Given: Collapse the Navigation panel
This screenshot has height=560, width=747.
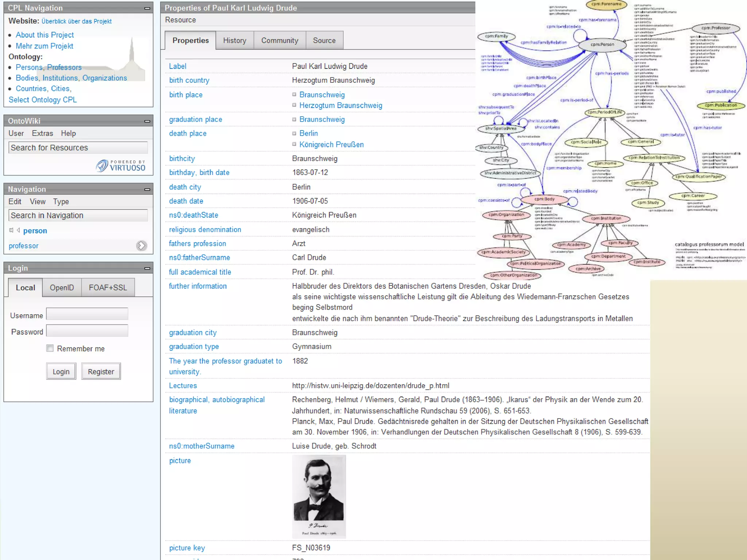Looking at the screenshot, I should 147,189.
